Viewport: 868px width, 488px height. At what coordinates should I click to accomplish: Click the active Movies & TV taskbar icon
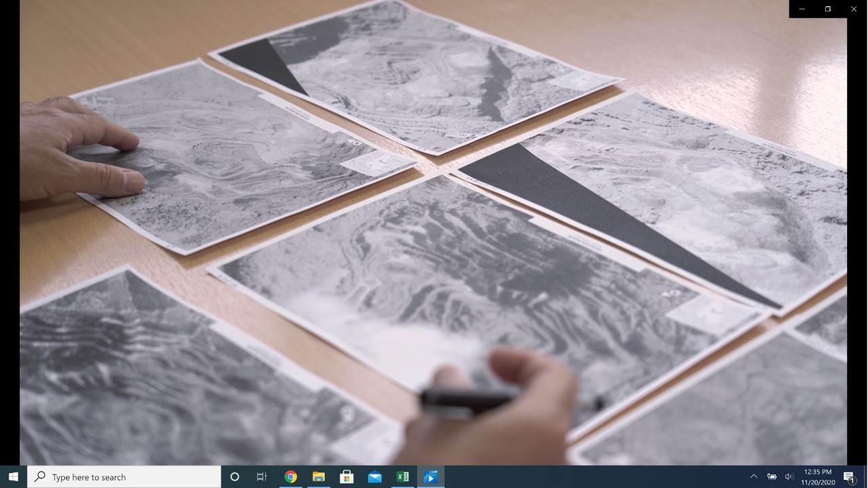(x=431, y=477)
